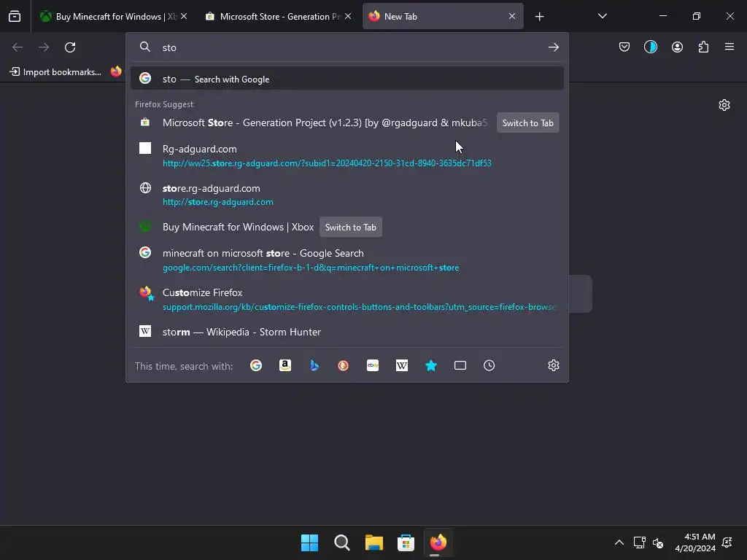Image resolution: width=747 pixels, height=560 pixels.
Task: Open a new tab with plus button
Action: pos(539,17)
